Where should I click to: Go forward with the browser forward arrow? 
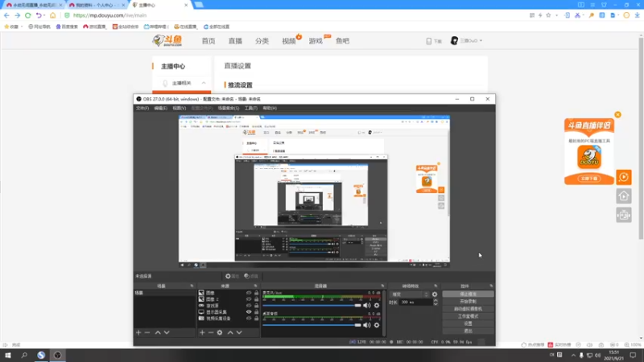17,15
